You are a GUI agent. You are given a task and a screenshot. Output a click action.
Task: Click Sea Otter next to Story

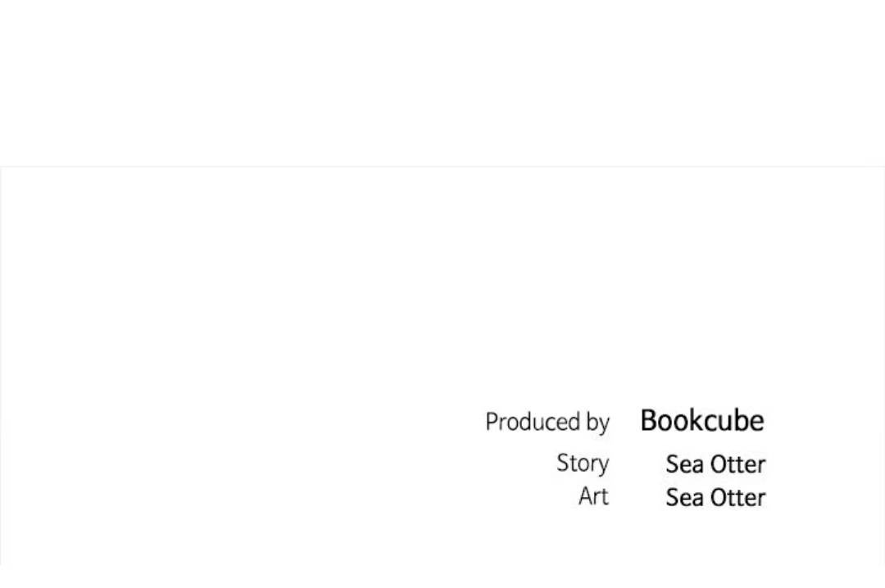pos(715,464)
